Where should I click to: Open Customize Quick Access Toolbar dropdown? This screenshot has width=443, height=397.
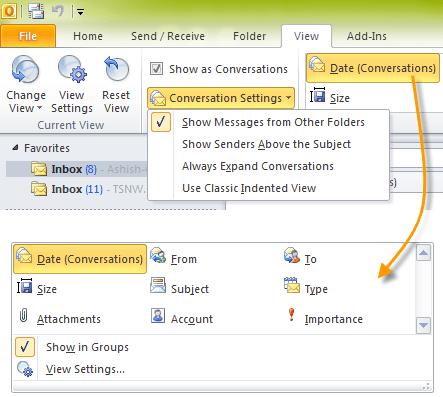(x=80, y=12)
